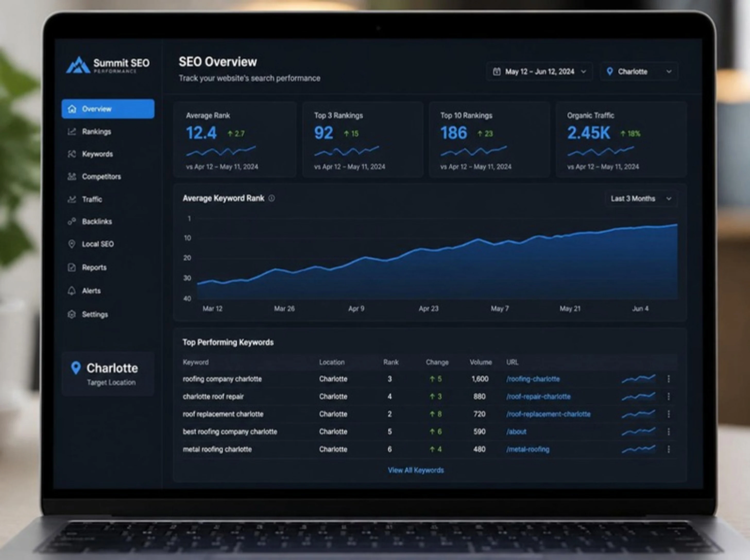The height and width of the screenshot is (560, 750).
Task: Click the Organic Traffic 2.45K card
Action: coord(621,139)
